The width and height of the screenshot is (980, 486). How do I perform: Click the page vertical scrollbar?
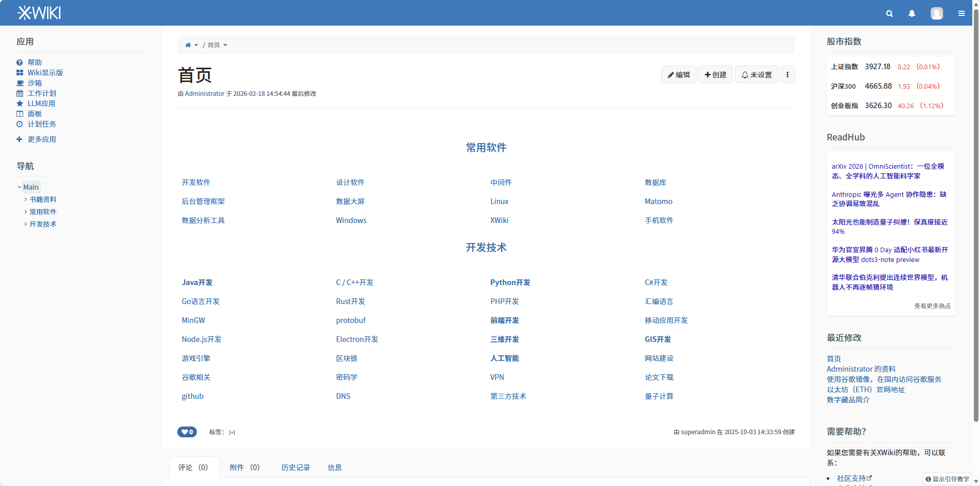[976, 215]
